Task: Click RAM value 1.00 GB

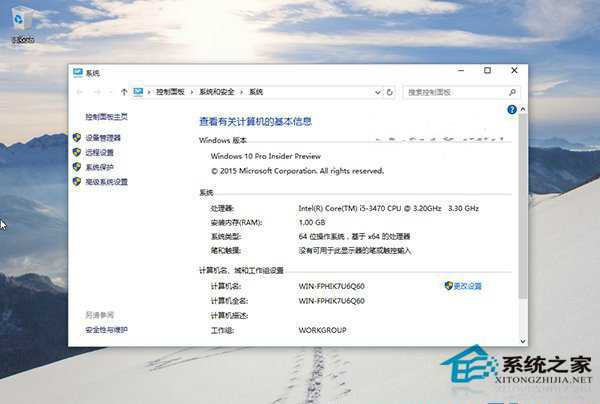Action: (312, 222)
